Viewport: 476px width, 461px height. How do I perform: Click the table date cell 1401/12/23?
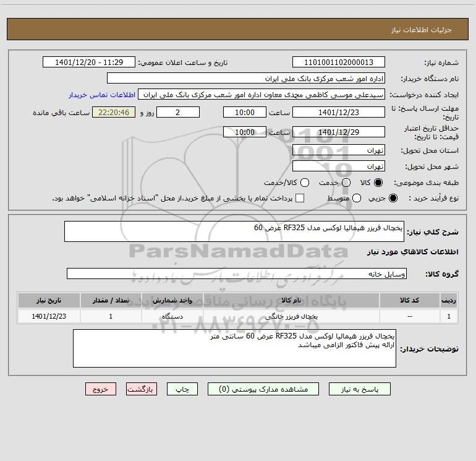[x=49, y=316]
